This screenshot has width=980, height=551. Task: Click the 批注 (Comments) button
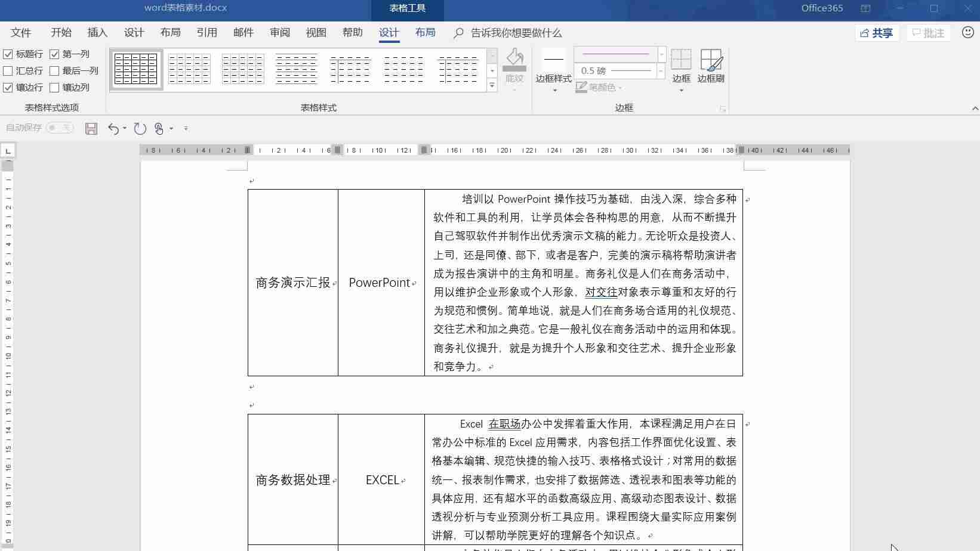click(x=928, y=33)
